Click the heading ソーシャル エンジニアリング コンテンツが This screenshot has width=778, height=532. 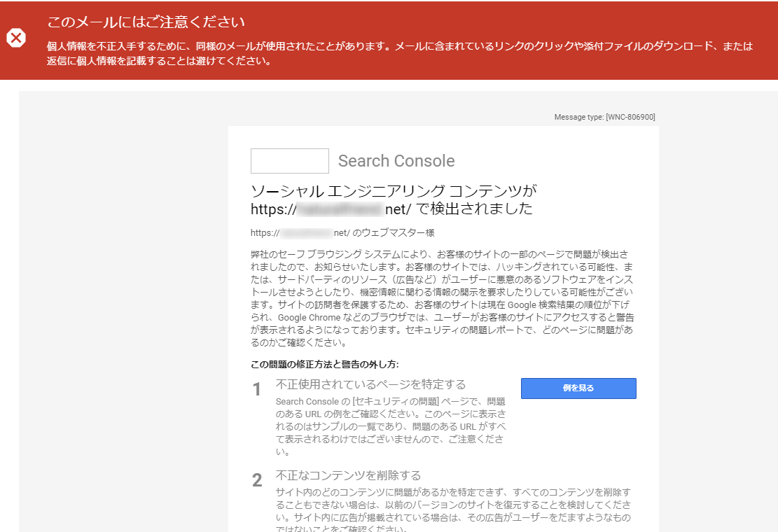point(394,191)
